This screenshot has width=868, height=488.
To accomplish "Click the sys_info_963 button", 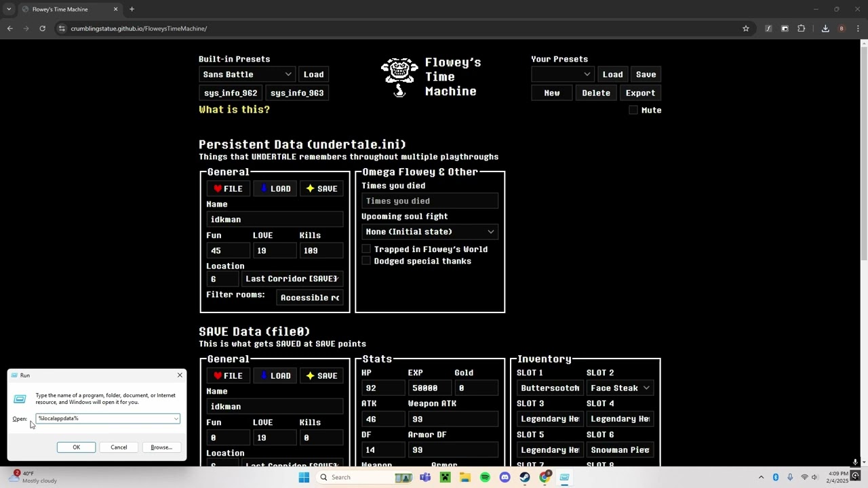I will point(297,93).
